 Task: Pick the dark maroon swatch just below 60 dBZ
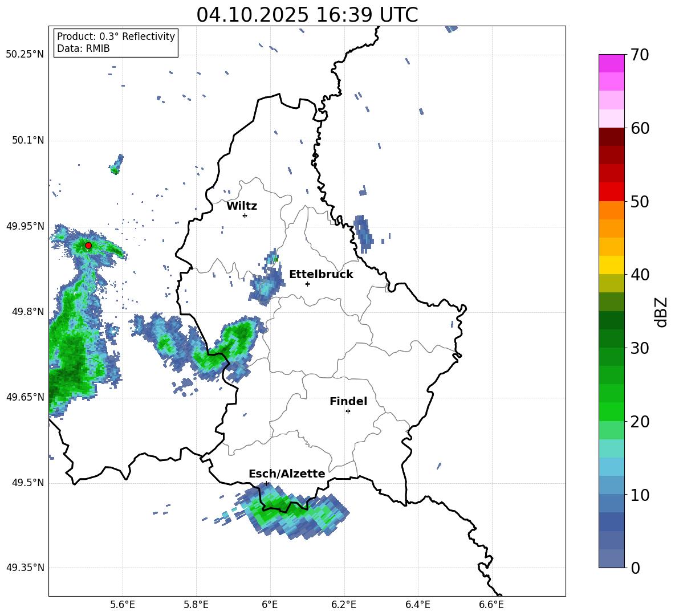click(x=611, y=137)
